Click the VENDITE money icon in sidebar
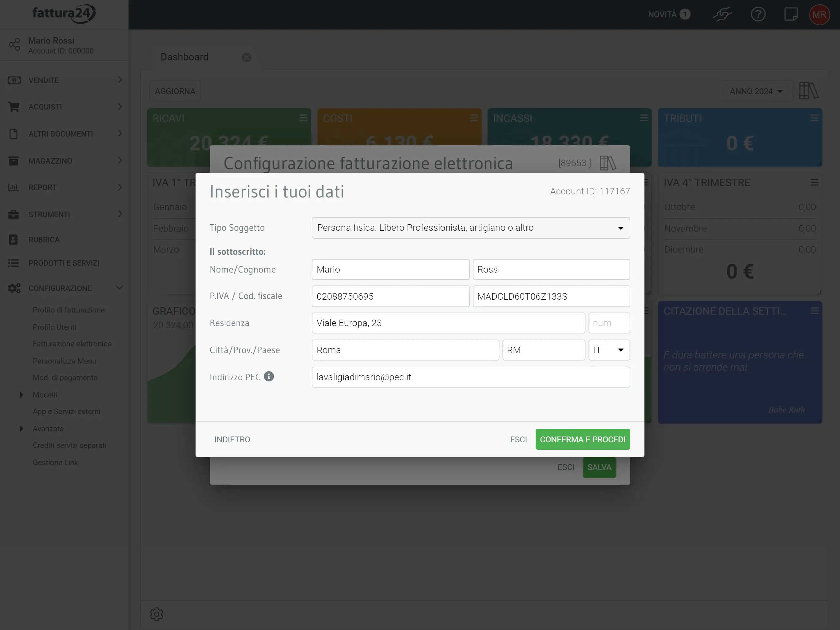Viewport: 840px width, 630px height. (14, 80)
